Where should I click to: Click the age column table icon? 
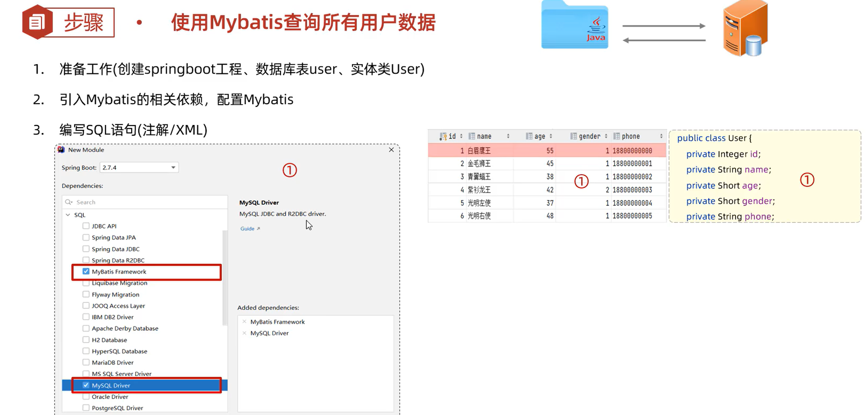(529, 137)
